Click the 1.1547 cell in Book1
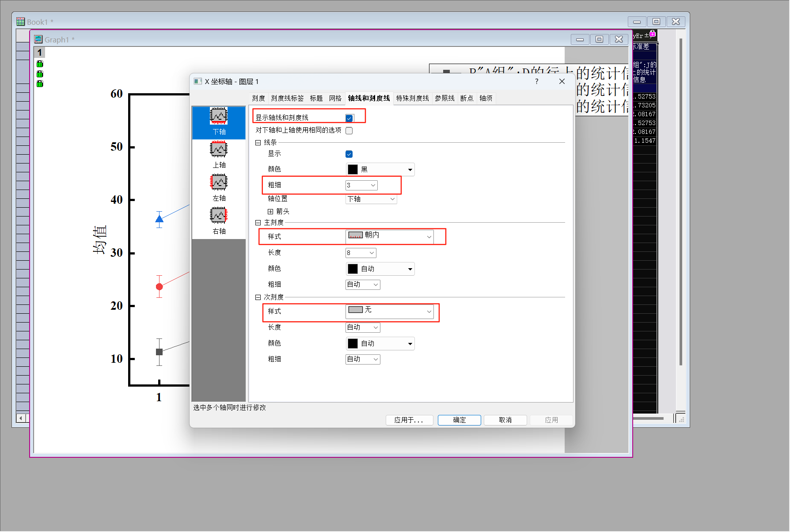The image size is (790, 532). pos(645,141)
